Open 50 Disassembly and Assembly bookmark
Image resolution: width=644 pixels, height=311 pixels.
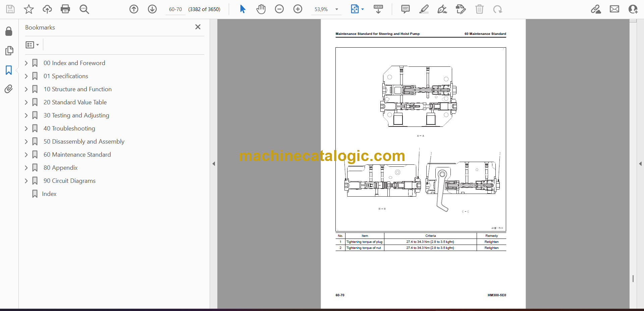[84, 142]
